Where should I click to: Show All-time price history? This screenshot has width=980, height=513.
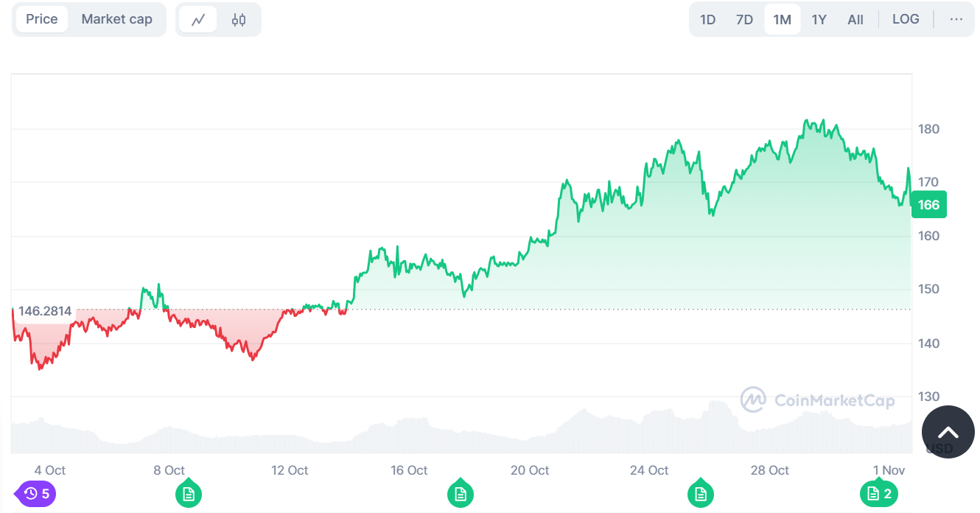855,20
